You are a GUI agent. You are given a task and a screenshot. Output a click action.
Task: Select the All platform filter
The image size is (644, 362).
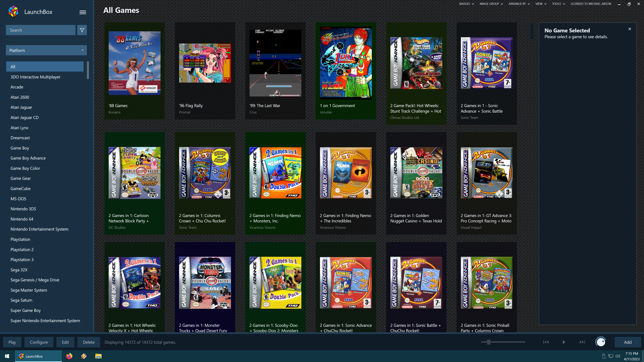pos(45,67)
